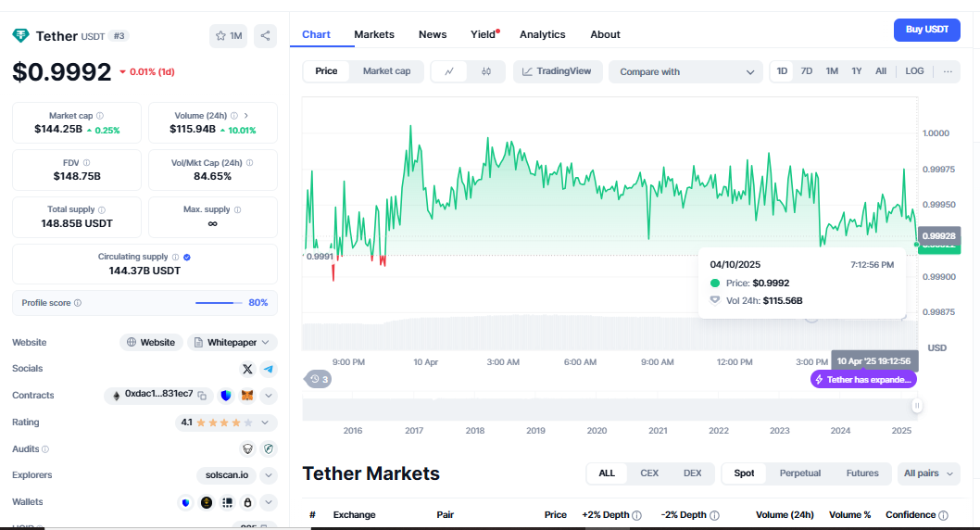Open the Markets tab
The height and width of the screenshot is (530, 980).
(x=373, y=34)
